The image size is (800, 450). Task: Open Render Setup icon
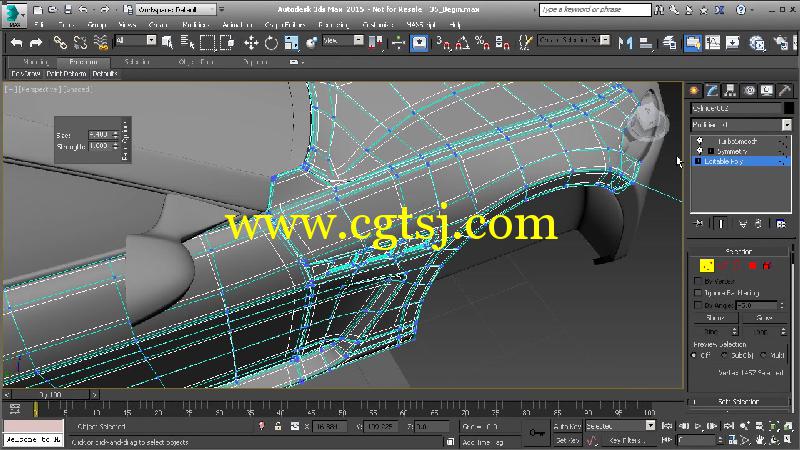[x=757, y=43]
